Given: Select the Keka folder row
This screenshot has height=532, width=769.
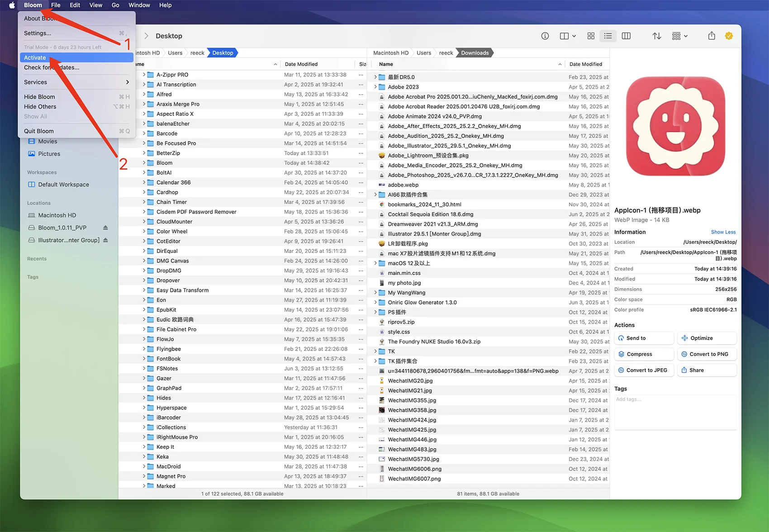Looking at the screenshot, I should (x=242, y=457).
